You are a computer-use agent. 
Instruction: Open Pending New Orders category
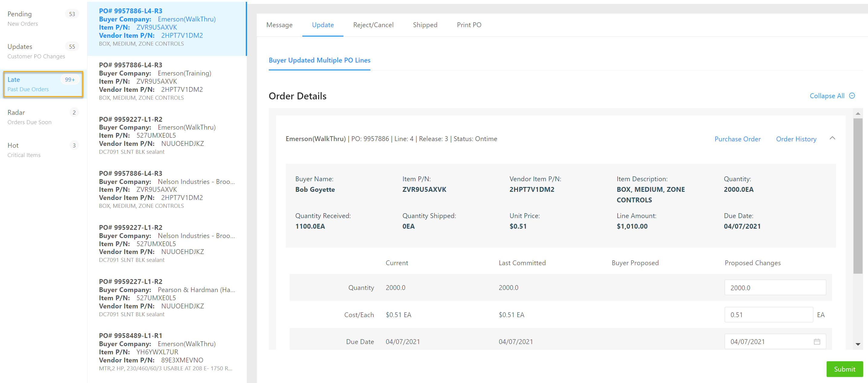(x=43, y=18)
